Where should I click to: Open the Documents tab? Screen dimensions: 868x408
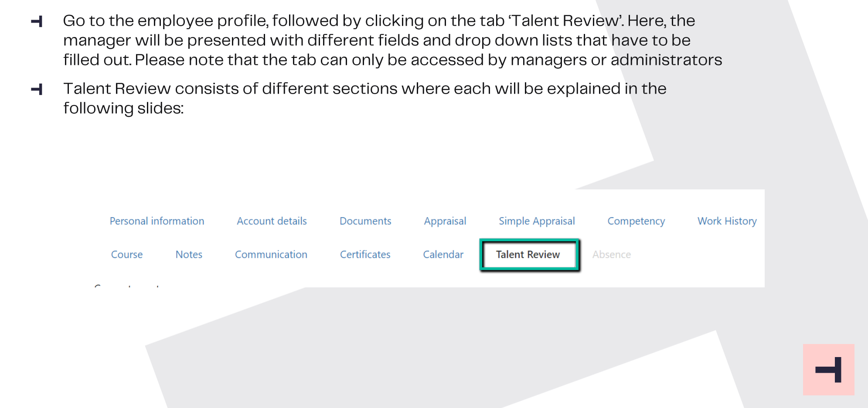coord(365,221)
